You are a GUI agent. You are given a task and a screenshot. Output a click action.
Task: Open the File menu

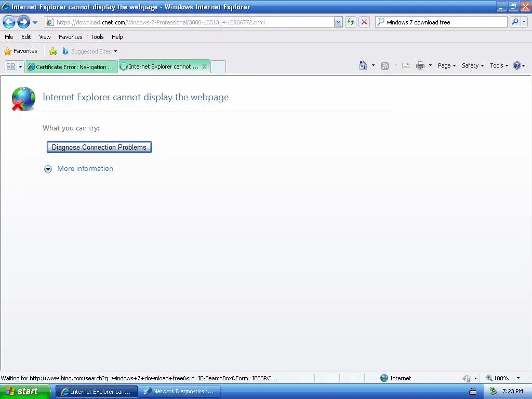coord(9,37)
